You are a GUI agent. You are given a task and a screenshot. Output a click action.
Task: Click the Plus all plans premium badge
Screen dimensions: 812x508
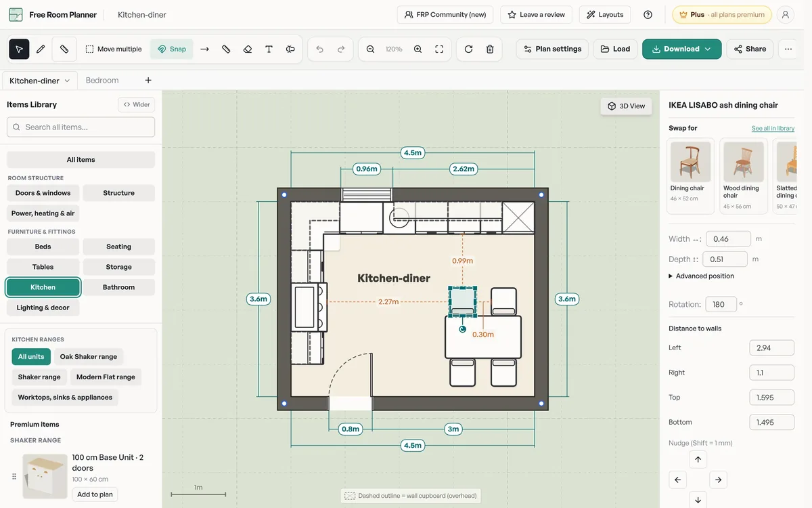coord(722,14)
